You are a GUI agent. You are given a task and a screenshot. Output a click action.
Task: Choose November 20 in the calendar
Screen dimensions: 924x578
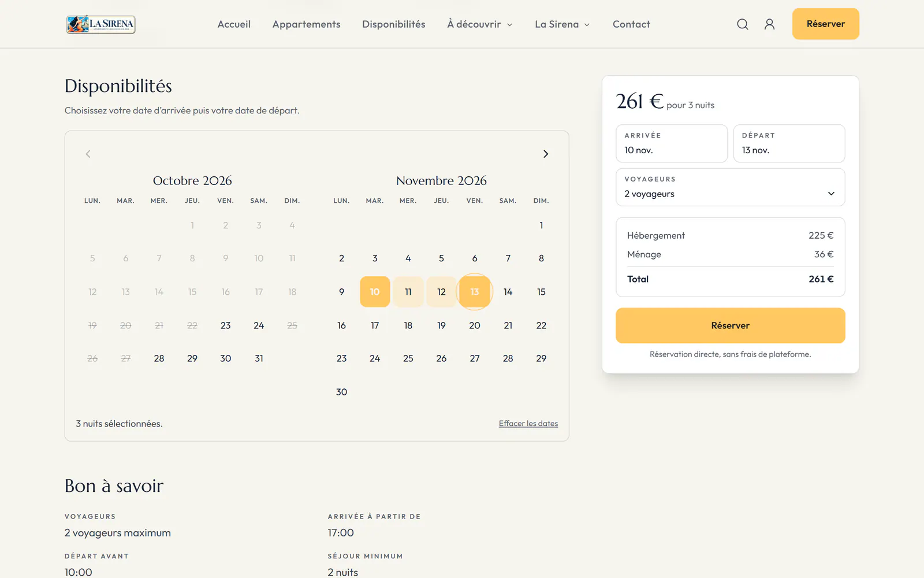[x=475, y=325]
